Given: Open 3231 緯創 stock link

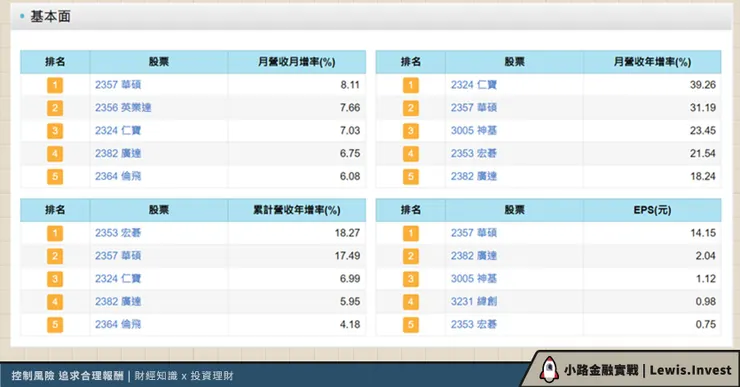Looking at the screenshot, I should pyautogui.click(x=474, y=302).
